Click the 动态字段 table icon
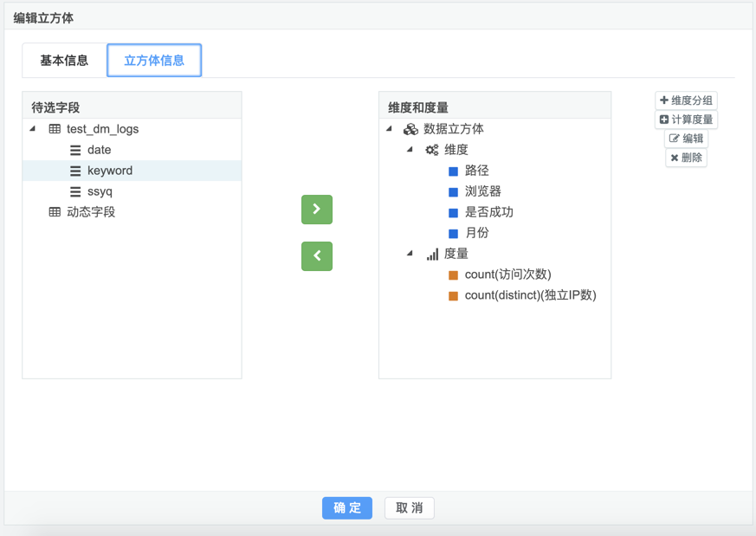The height and width of the screenshot is (536, 756). pyautogui.click(x=55, y=212)
